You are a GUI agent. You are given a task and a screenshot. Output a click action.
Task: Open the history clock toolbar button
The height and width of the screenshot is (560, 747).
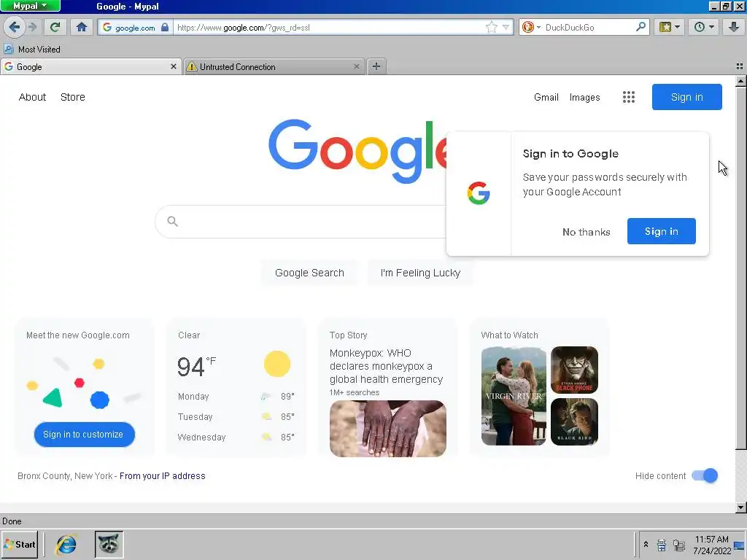click(x=699, y=27)
